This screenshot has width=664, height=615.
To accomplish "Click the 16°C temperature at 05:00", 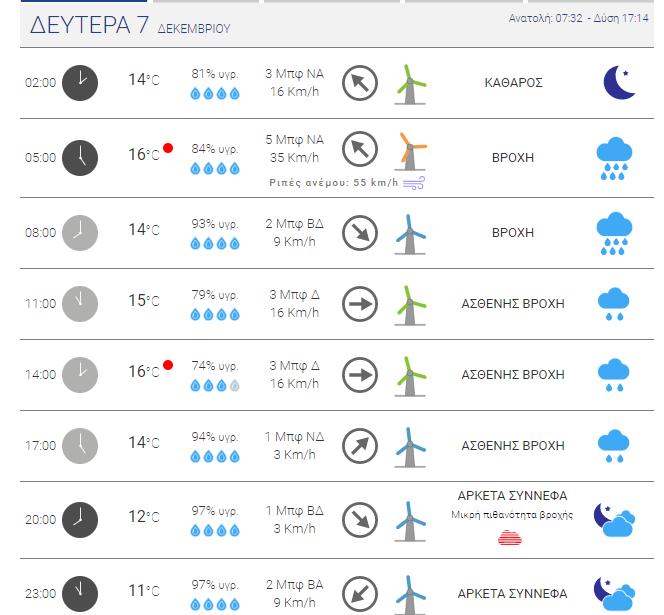I will pyautogui.click(x=144, y=155).
